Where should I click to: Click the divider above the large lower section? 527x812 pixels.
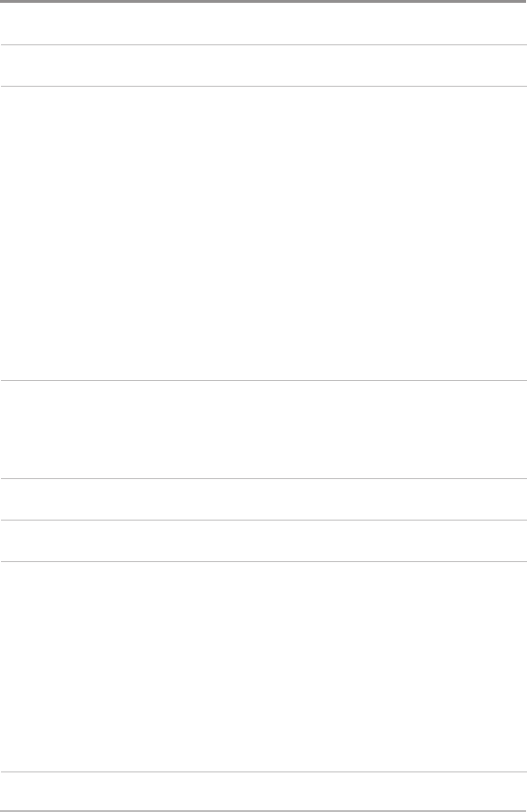264,561
